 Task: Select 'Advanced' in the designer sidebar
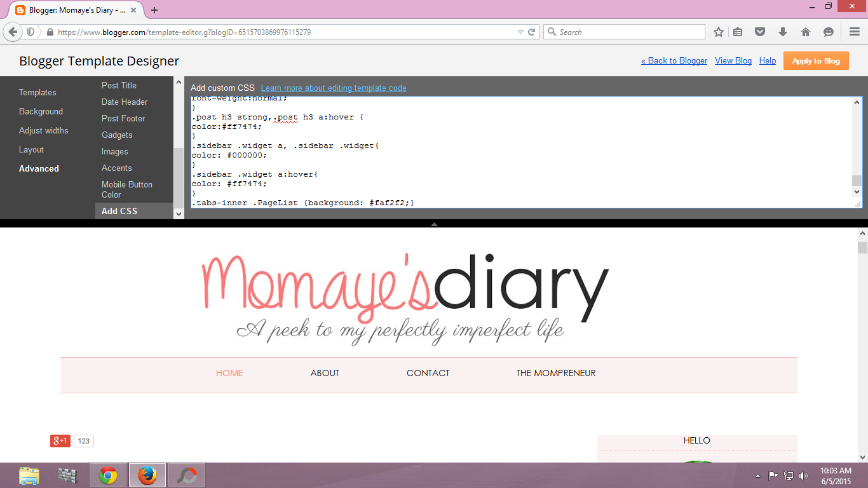click(39, 168)
